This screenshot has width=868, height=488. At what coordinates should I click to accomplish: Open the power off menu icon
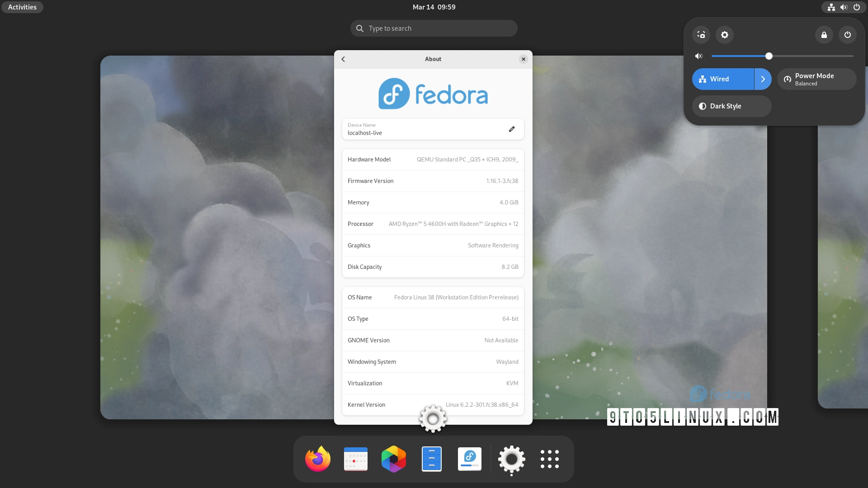(847, 35)
